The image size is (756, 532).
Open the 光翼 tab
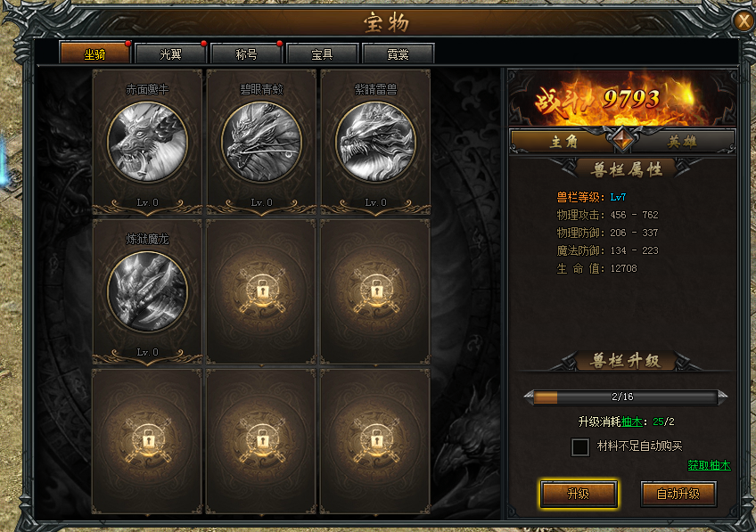tap(170, 54)
